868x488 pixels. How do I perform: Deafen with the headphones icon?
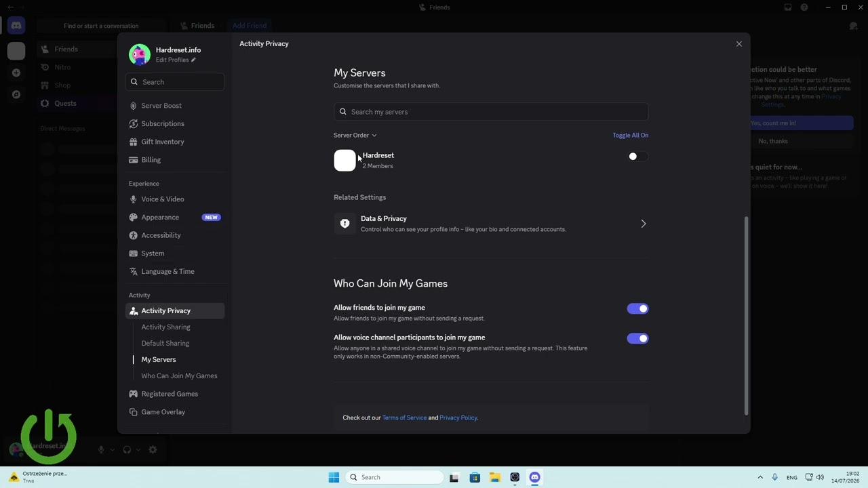click(x=127, y=449)
